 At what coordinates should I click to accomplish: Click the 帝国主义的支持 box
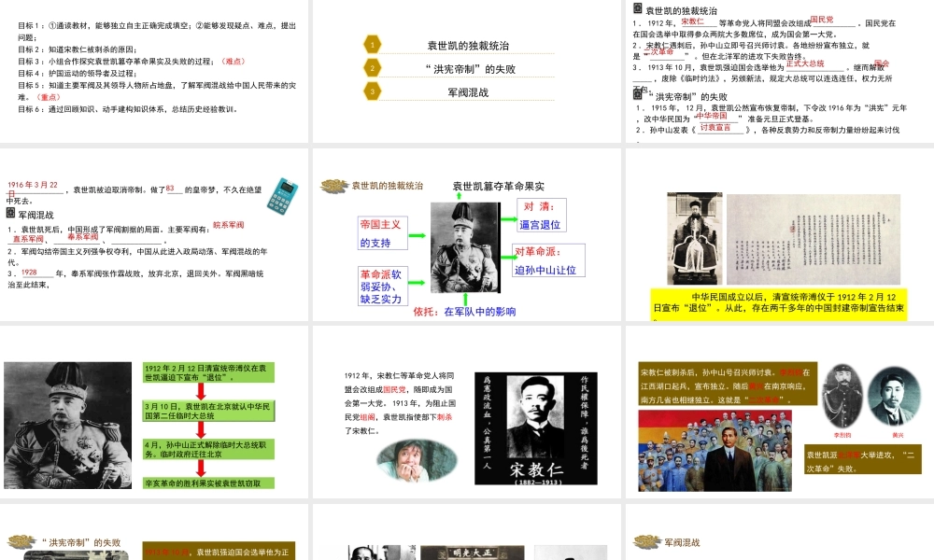[x=382, y=232]
